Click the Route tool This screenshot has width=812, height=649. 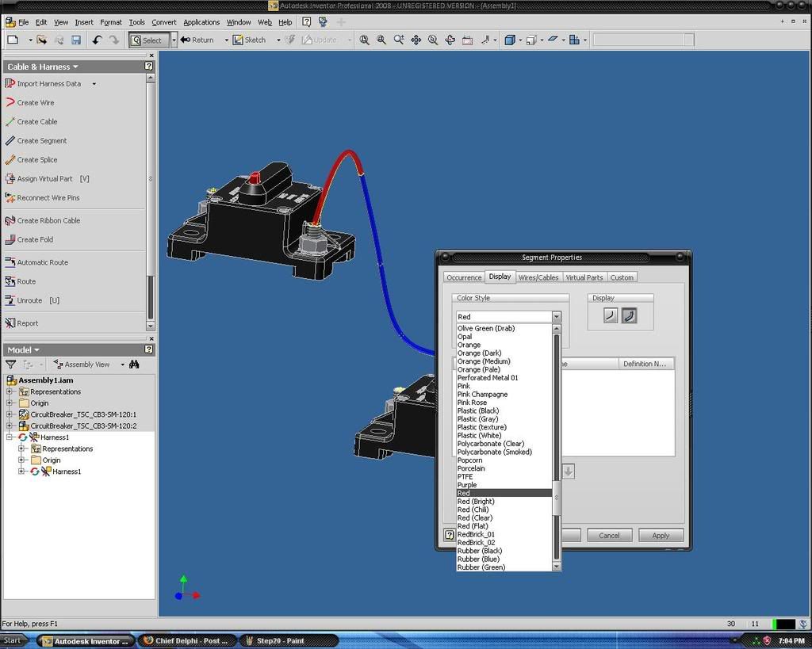tap(21, 281)
